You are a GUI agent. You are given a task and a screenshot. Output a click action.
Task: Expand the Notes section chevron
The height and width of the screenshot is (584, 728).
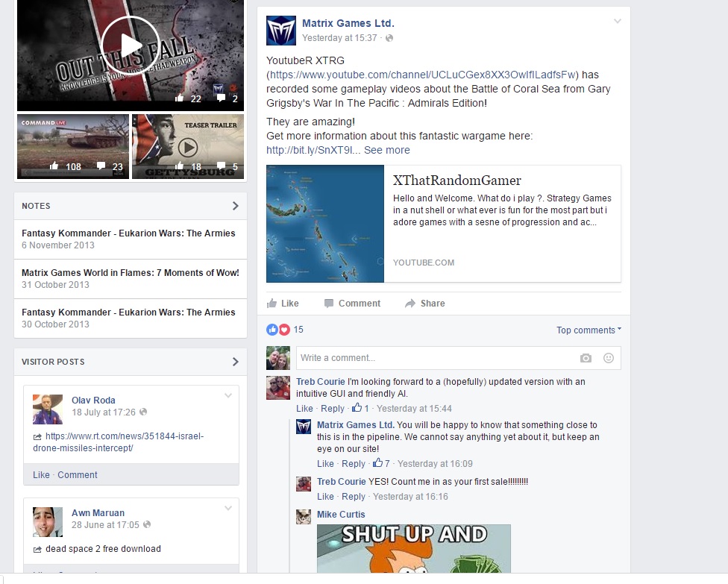[x=236, y=206]
